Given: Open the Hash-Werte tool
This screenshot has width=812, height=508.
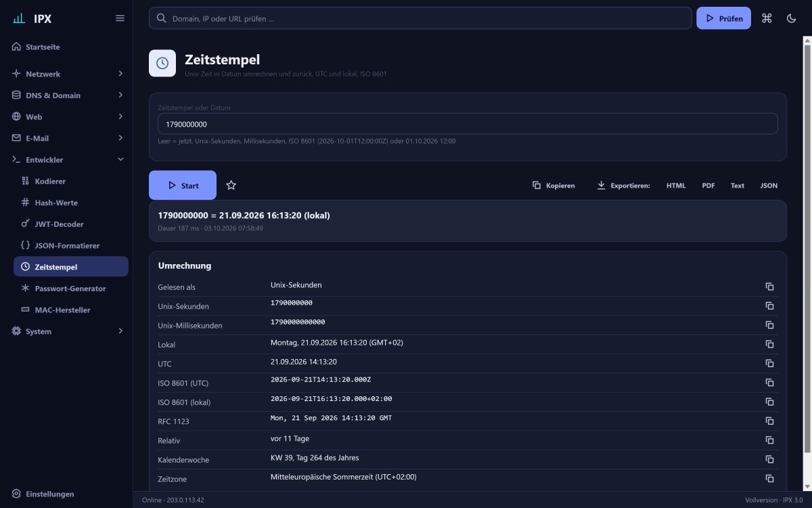Looking at the screenshot, I should click(x=71, y=203).
